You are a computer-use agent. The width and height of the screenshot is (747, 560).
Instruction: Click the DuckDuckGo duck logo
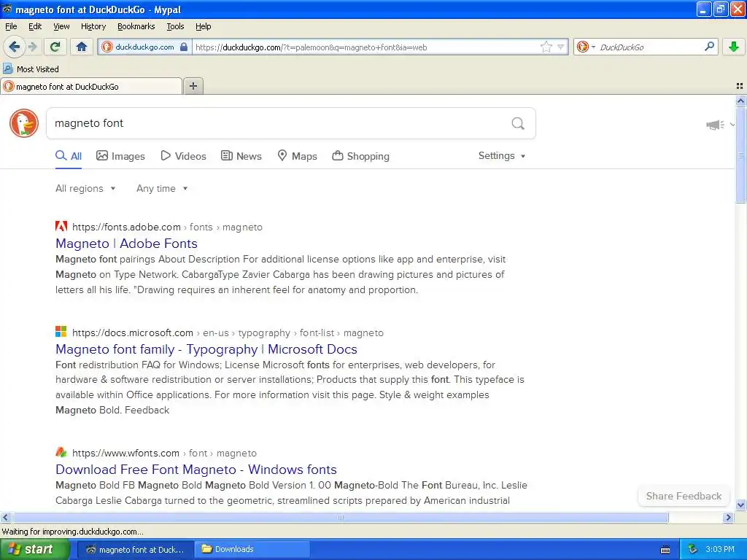coord(24,123)
